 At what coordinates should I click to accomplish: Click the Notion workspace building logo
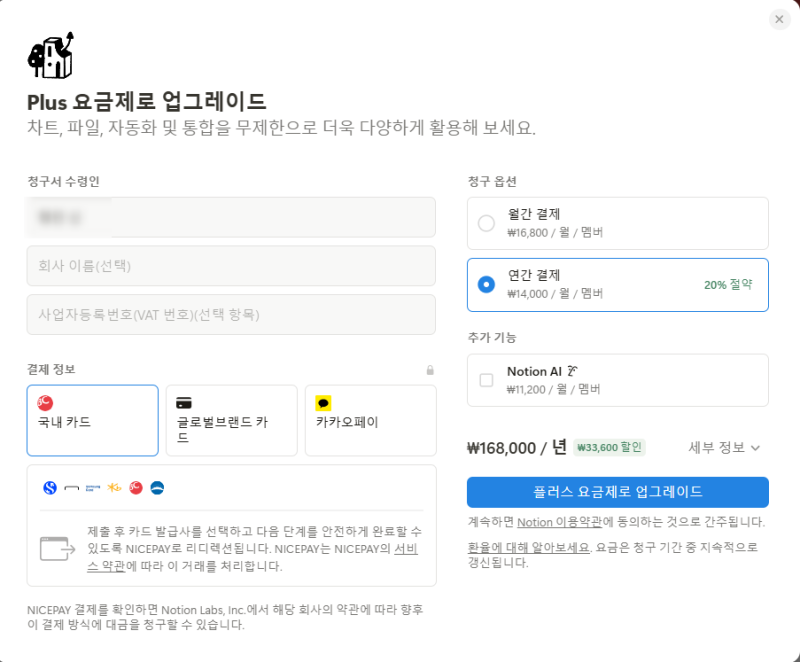[51, 55]
